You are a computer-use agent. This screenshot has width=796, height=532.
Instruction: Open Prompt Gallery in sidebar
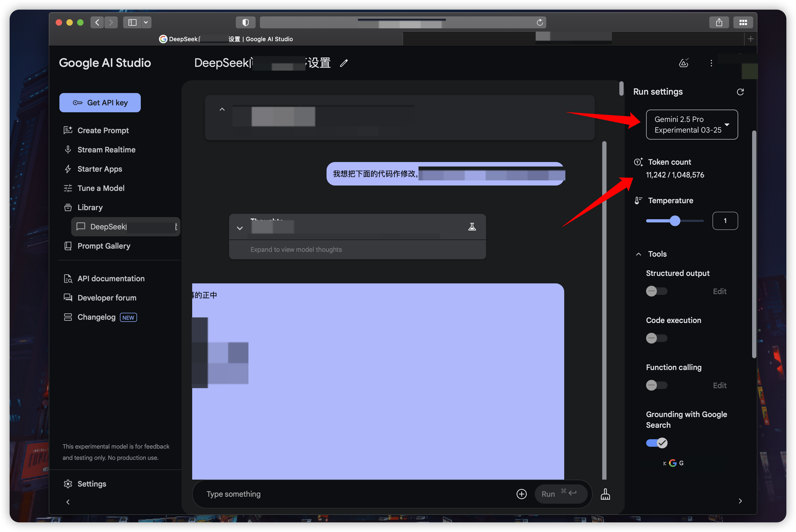pyautogui.click(x=104, y=246)
